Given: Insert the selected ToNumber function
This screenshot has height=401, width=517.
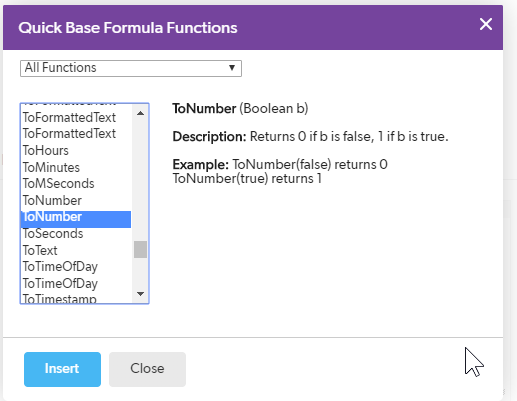Looking at the screenshot, I should [x=62, y=369].
